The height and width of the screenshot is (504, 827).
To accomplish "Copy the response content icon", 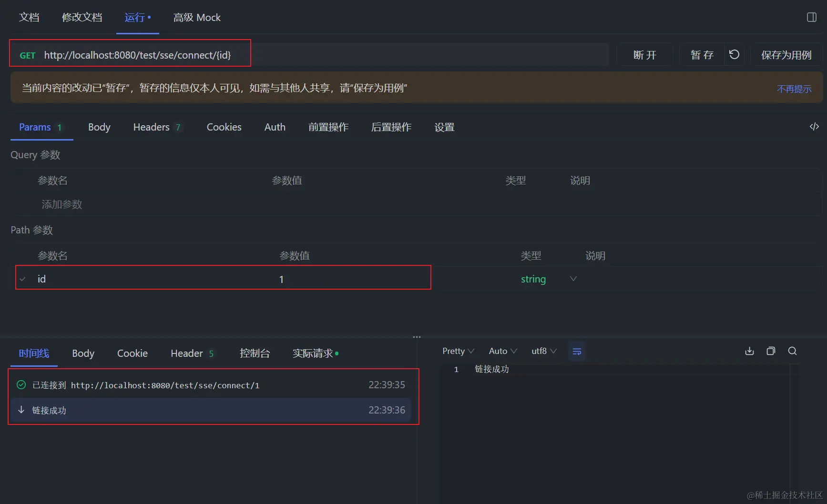I will click(x=771, y=351).
